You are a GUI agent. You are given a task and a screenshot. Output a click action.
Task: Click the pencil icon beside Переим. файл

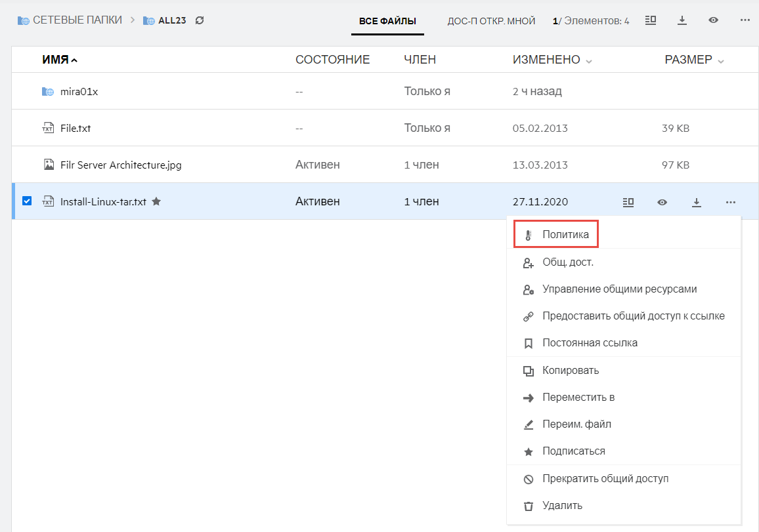[x=529, y=424]
